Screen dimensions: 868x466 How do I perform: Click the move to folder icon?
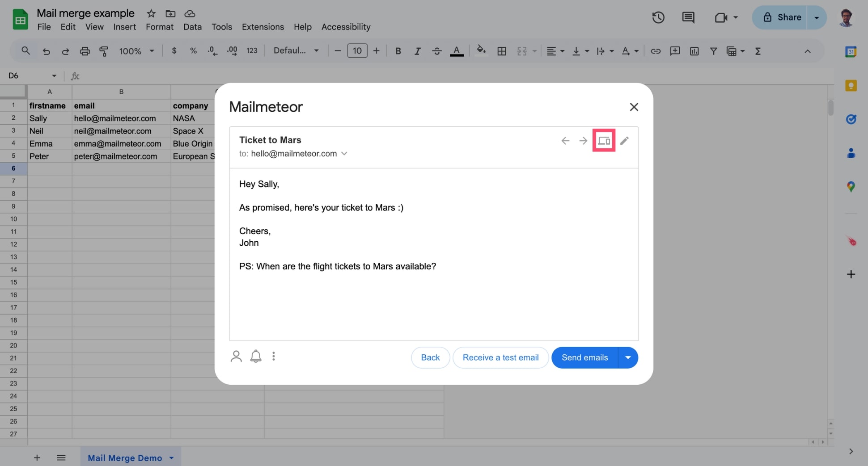pyautogui.click(x=170, y=13)
